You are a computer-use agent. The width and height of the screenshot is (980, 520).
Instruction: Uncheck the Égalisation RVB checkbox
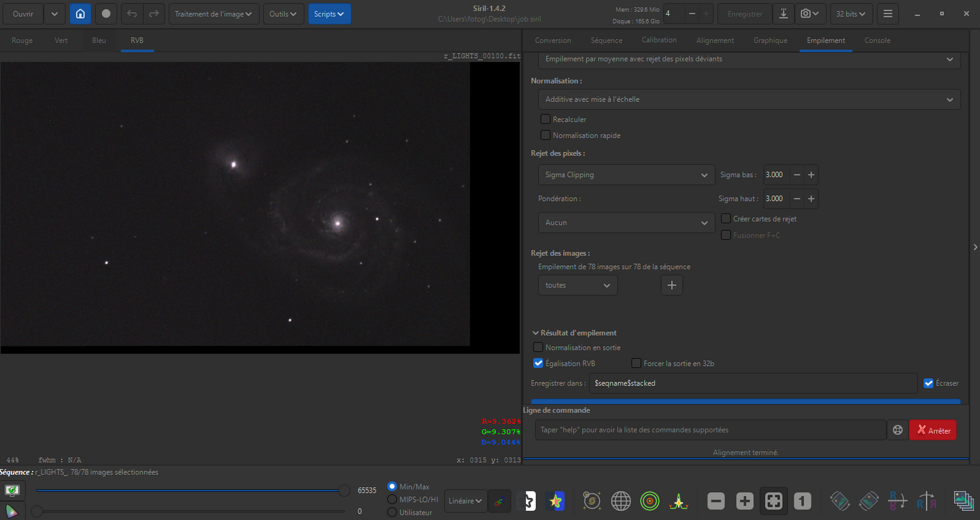click(538, 363)
